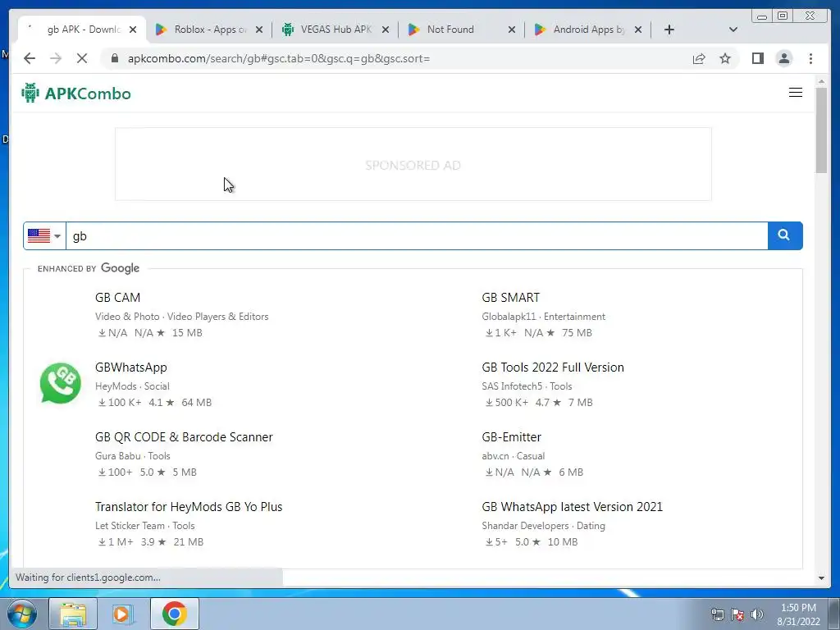Click 'Shandar Developers · Dating' text
This screenshot has width=840, height=630.
(543, 526)
